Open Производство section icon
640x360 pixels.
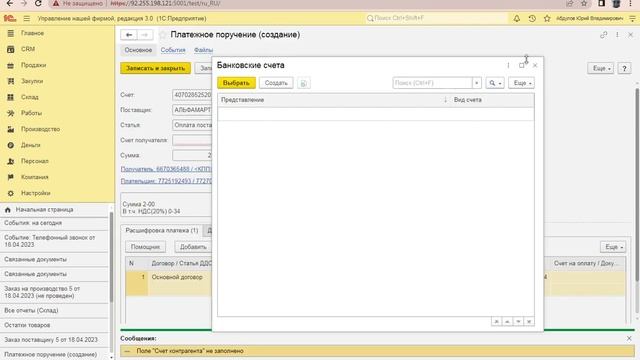[x=11, y=129]
